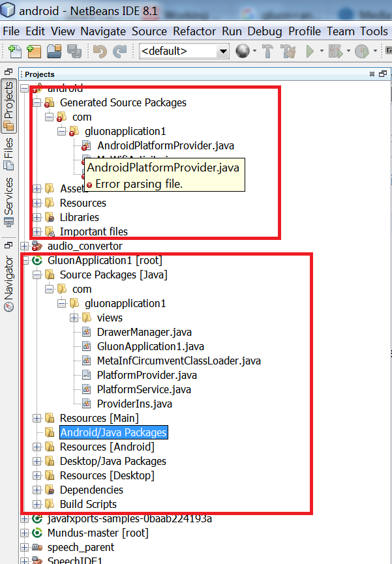This screenshot has height=564, width=392.
Task: Select gluonapplication1 package under Source Packages
Action: tap(125, 304)
